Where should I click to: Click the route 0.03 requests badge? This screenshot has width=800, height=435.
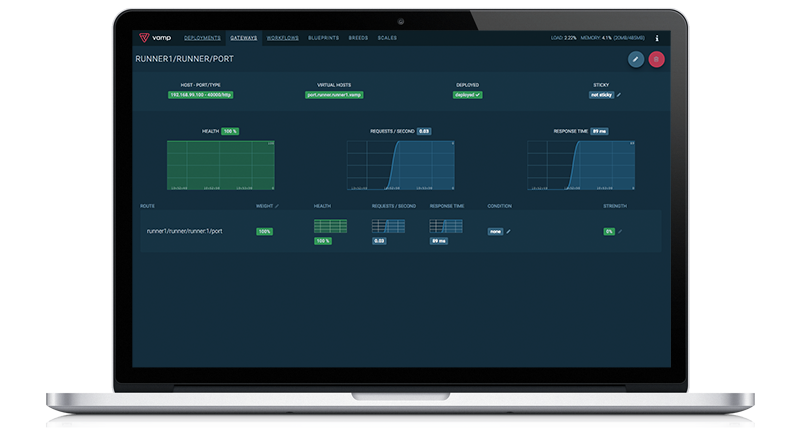[x=379, y=241]
